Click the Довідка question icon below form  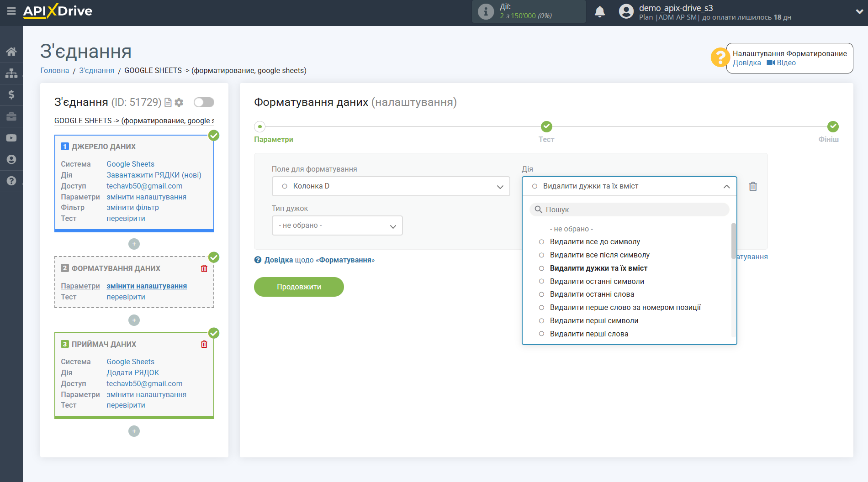click(258, 260)
